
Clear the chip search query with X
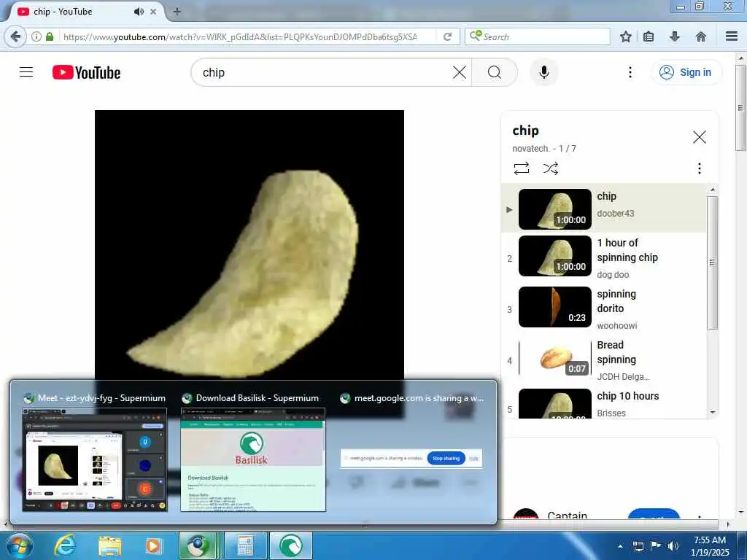(460, 72)
